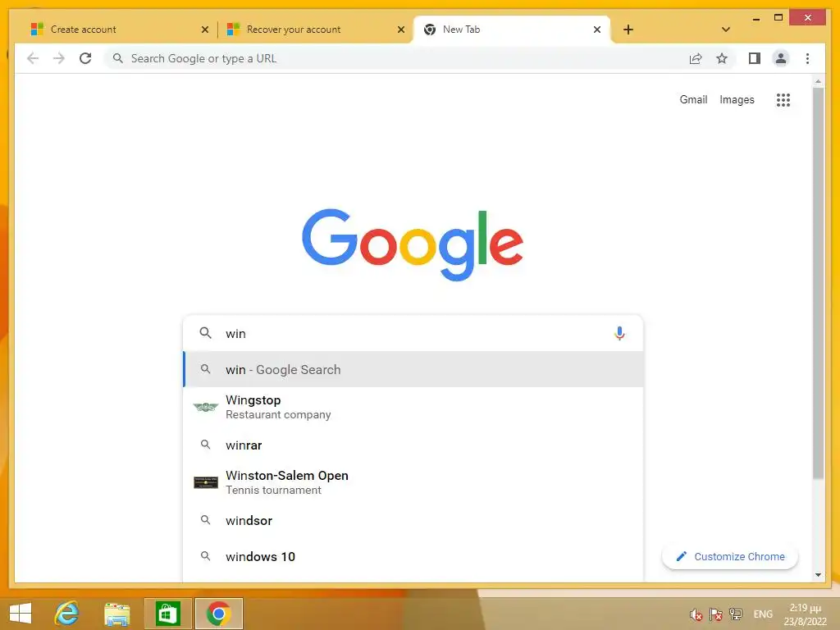Screen dimensions: 840x630
Task: Switch to the Create account tab
Action: pyautogui.click(x=120, y=30)
